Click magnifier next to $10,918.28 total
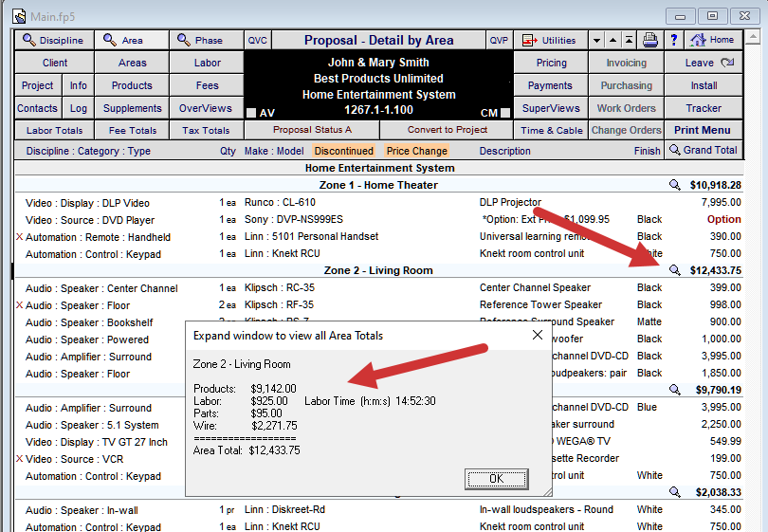 (675, 185)
